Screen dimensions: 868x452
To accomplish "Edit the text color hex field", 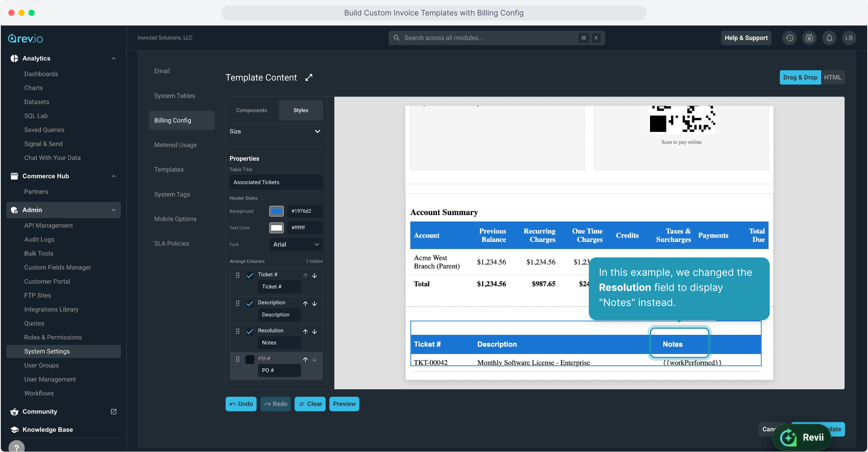I will pos(305,228).
